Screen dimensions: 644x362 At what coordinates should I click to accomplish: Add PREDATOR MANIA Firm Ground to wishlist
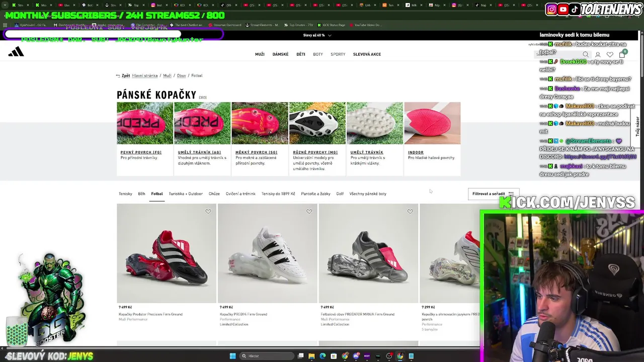coord(410,212)
